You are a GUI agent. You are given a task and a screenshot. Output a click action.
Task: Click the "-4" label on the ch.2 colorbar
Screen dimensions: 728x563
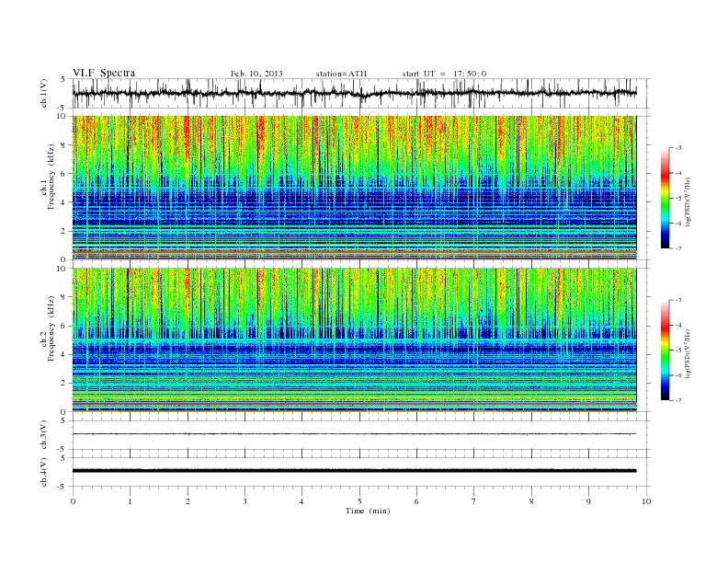coord(677,325)
